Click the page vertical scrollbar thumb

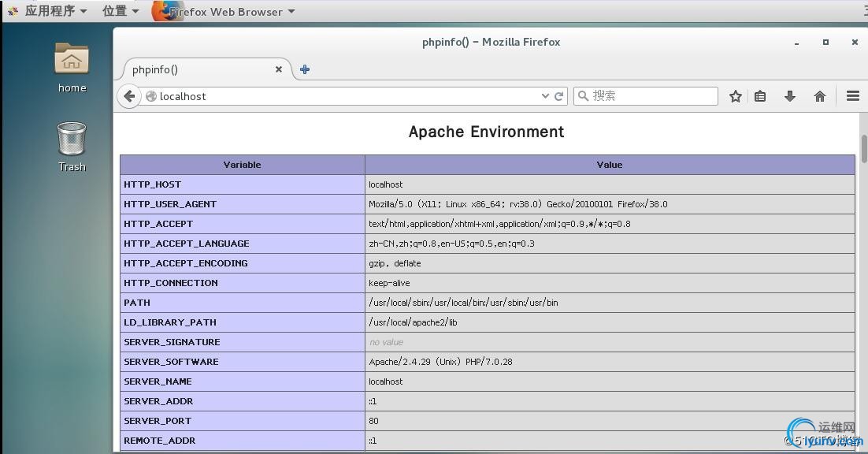(x=863, y=148)
